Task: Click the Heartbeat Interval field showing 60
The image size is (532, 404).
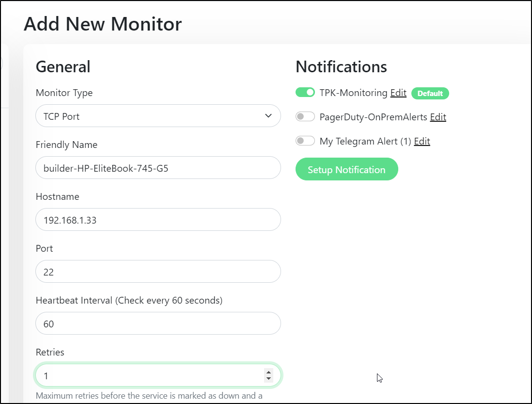Action: (x=158, y=323)
